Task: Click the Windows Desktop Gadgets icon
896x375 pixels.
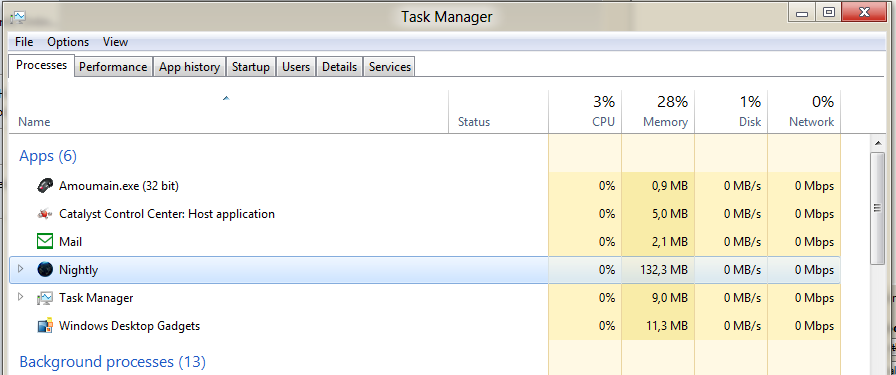Action: 45,326
